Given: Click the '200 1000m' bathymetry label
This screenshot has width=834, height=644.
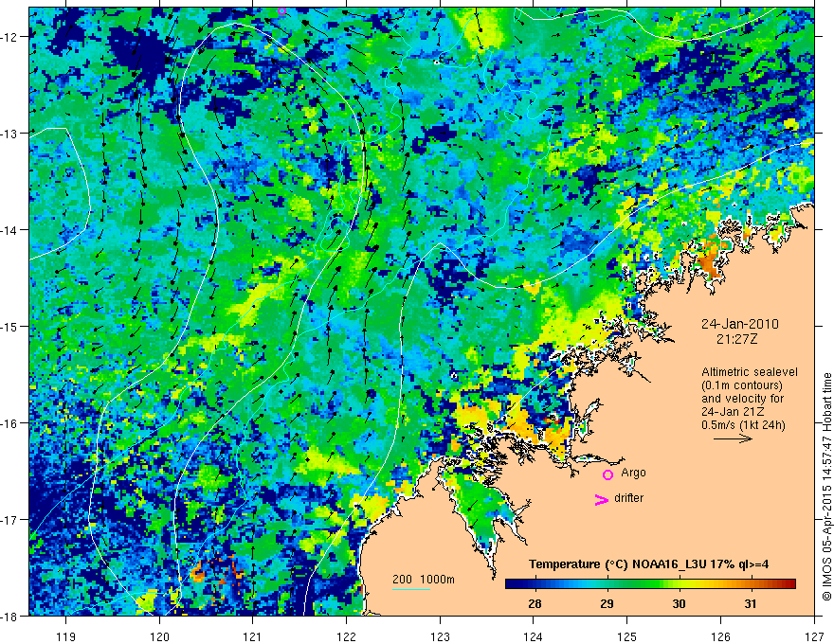Looking at the screenshot, I should pyautogui.click(x=424, y=580).
